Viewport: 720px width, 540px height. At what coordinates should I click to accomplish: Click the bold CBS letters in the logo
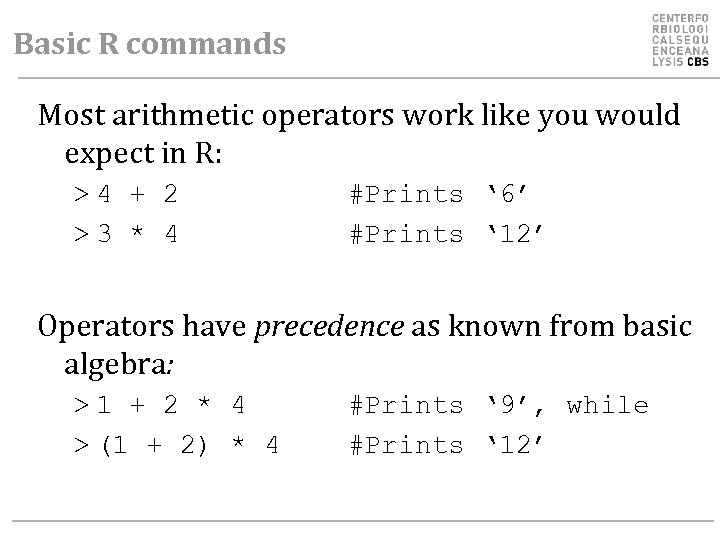(x=695, y=62)
